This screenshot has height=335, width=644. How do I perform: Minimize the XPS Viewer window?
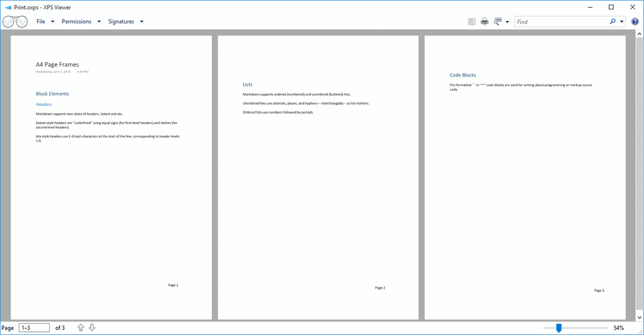tap(590, 7)
